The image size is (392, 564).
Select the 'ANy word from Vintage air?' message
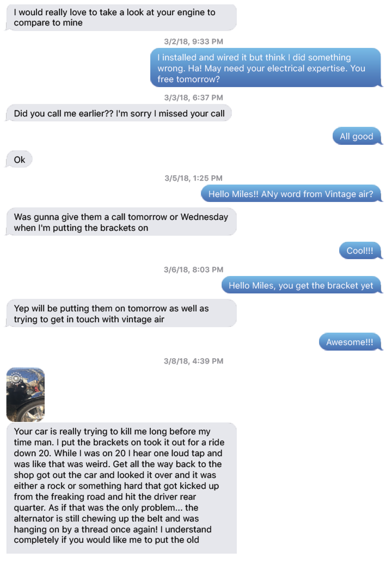tap(290, 194)
